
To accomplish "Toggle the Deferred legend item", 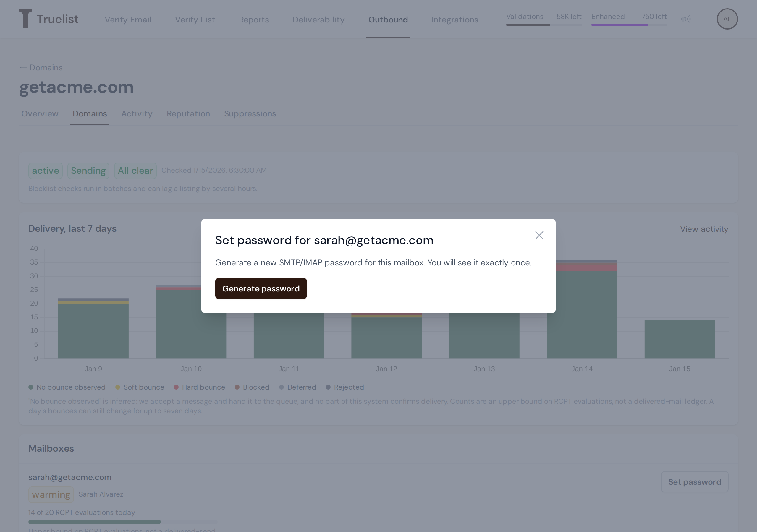I will tap(297, 387).
